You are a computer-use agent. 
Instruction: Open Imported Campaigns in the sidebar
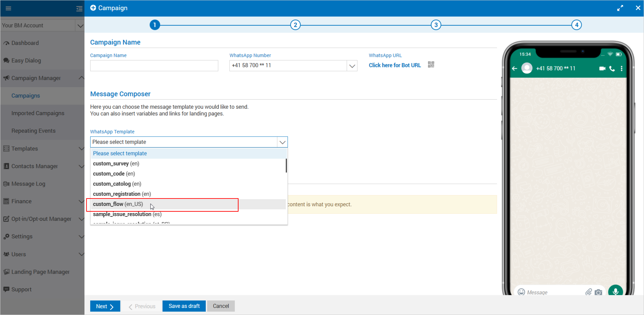click(x=38, y=113)
